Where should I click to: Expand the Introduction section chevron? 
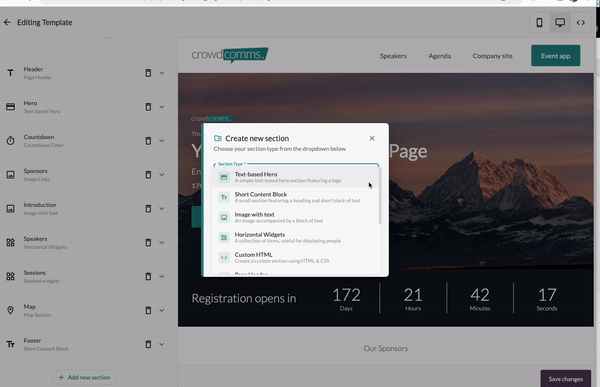(162, 209)
